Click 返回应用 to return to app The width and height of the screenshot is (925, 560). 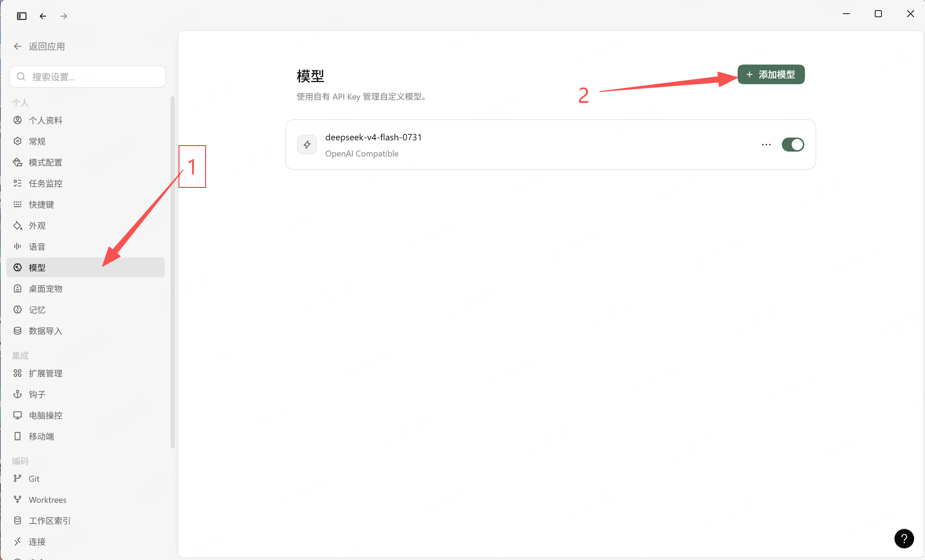[39, 47]
